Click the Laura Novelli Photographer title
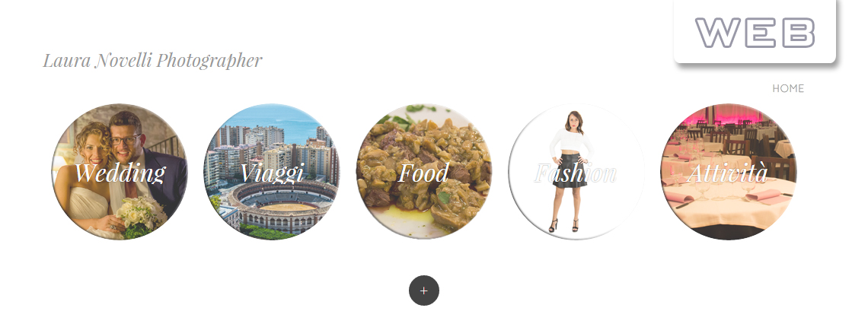The height and width of the screenshot is (327, 868). coord(152,60)
